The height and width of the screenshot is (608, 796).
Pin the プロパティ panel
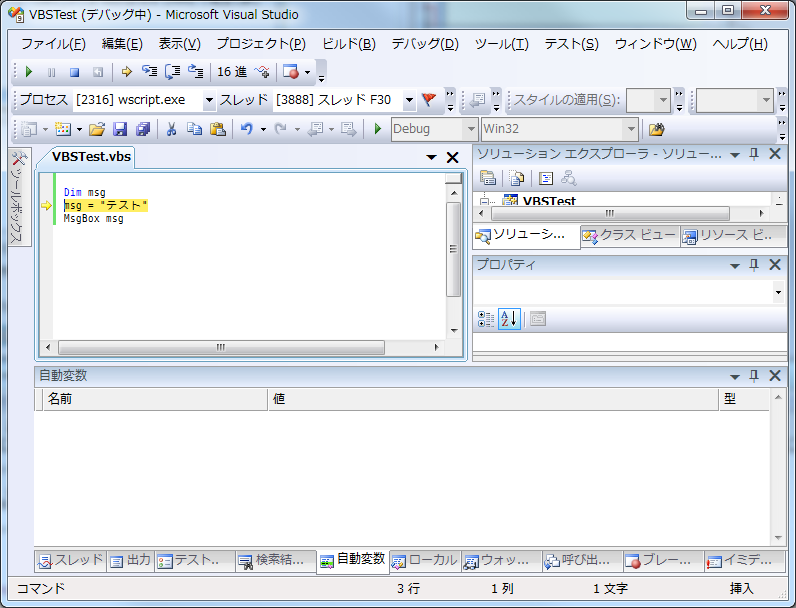point(754,264)
